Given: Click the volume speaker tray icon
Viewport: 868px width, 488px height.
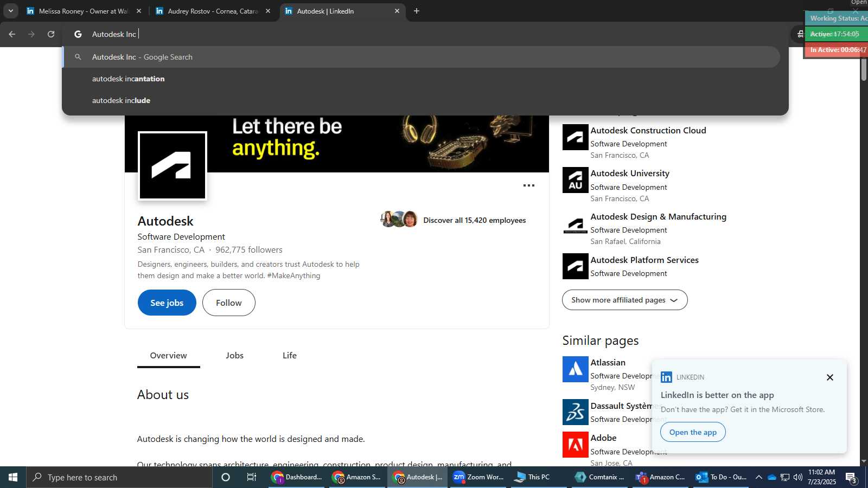Looking at the screenshot, I should click(798, 477).
